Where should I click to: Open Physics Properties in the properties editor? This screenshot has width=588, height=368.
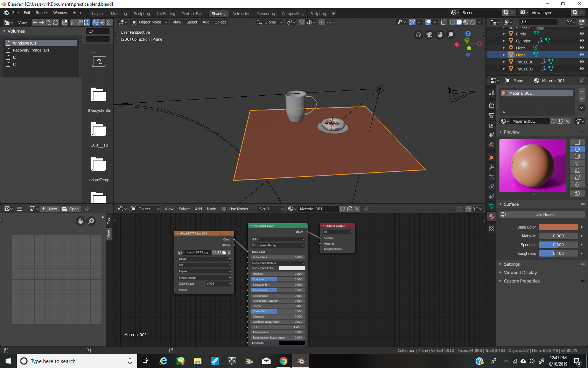[491, 187]
